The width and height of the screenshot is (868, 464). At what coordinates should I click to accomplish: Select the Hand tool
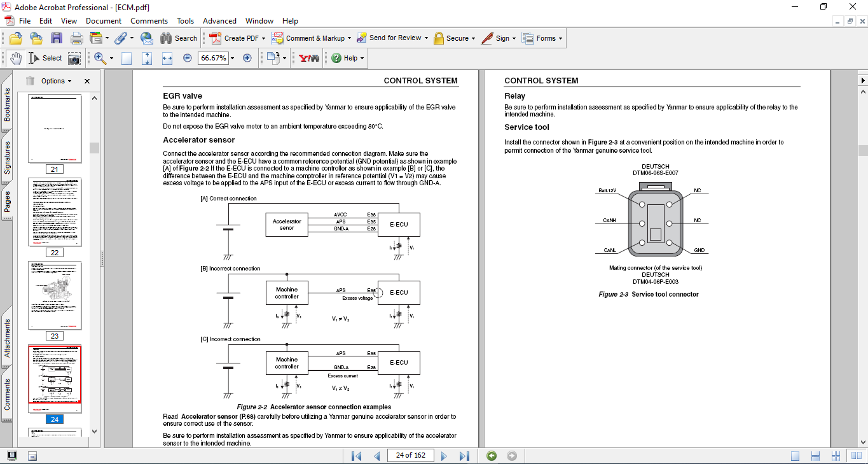pos(15,58)
